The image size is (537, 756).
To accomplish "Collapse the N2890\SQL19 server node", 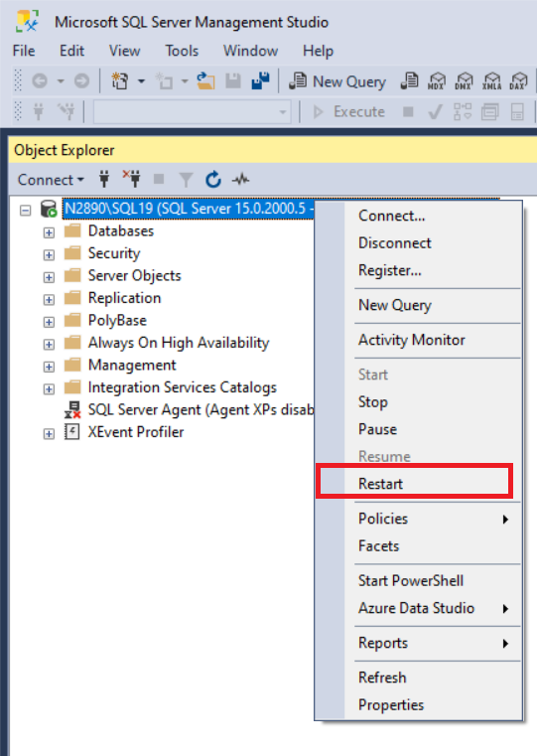I will (26, 211).
